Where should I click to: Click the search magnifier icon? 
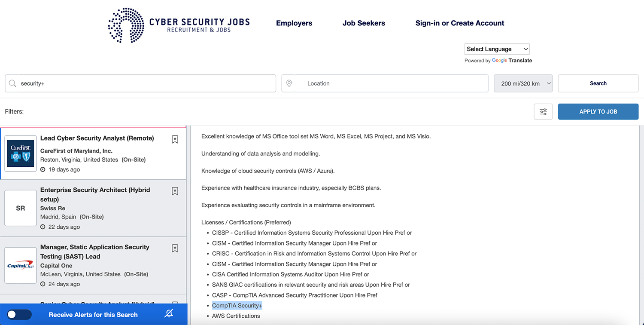click(12, 83)
